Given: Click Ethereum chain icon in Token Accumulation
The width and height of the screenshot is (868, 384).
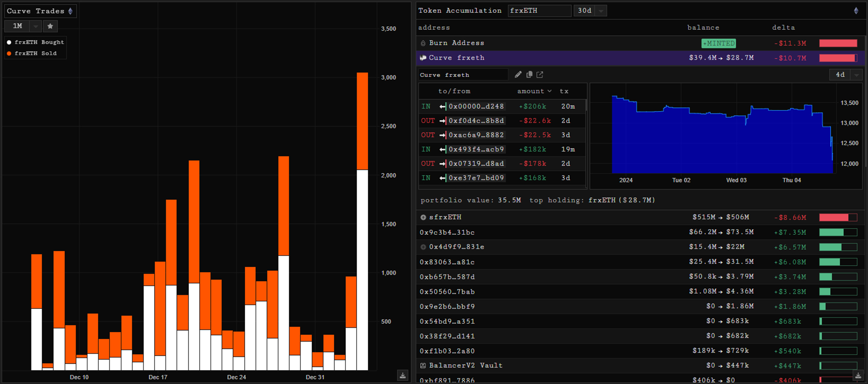Looking at the screenshot, I should (856, 10).
